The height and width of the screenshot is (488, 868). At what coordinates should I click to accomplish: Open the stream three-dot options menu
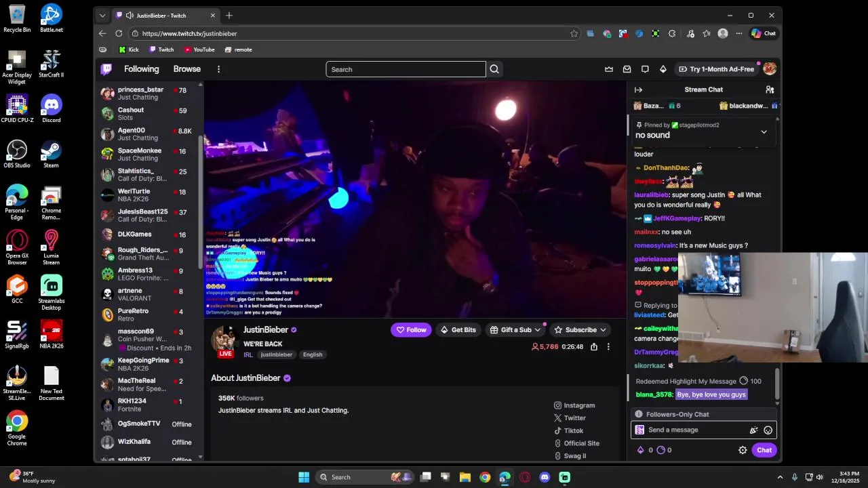click(608, 346)
